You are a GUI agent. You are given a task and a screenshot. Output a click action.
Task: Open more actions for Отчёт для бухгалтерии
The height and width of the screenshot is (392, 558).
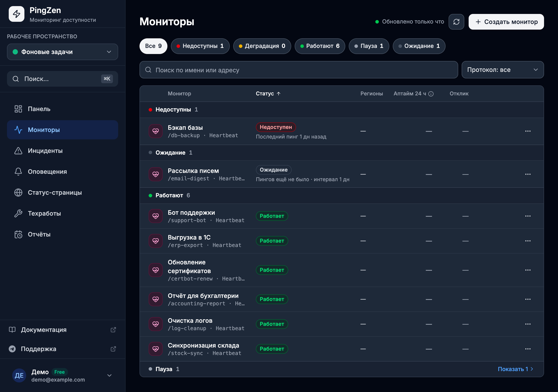coord(528,299)
